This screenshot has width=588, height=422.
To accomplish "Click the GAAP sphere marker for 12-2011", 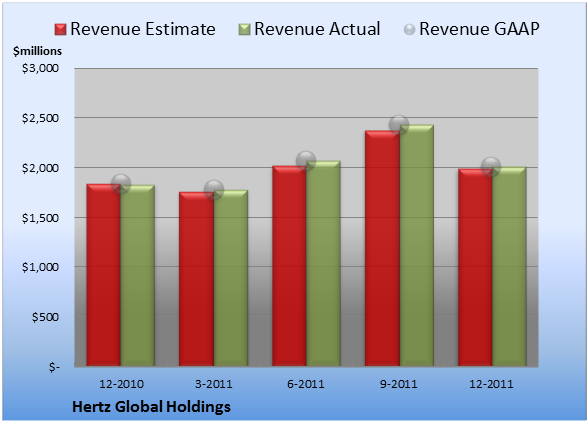I will pyautogui.click(x=491, y=166).
